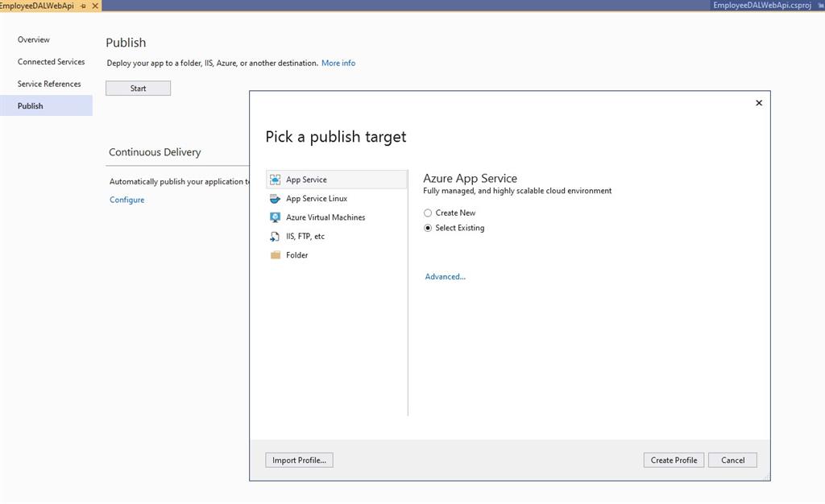This screenshot has height=504, width=825.
Task: Open the Advanced publish settings link
Action: [x=446, y=276]
